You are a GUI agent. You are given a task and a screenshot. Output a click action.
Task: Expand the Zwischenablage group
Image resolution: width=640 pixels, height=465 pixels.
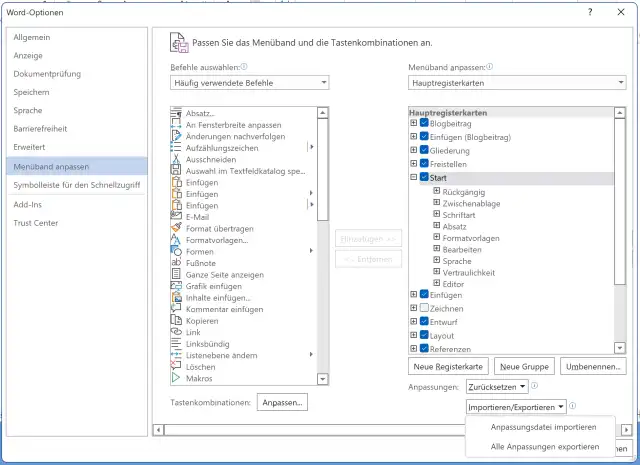pyautogui.click(x=436, y=202)
